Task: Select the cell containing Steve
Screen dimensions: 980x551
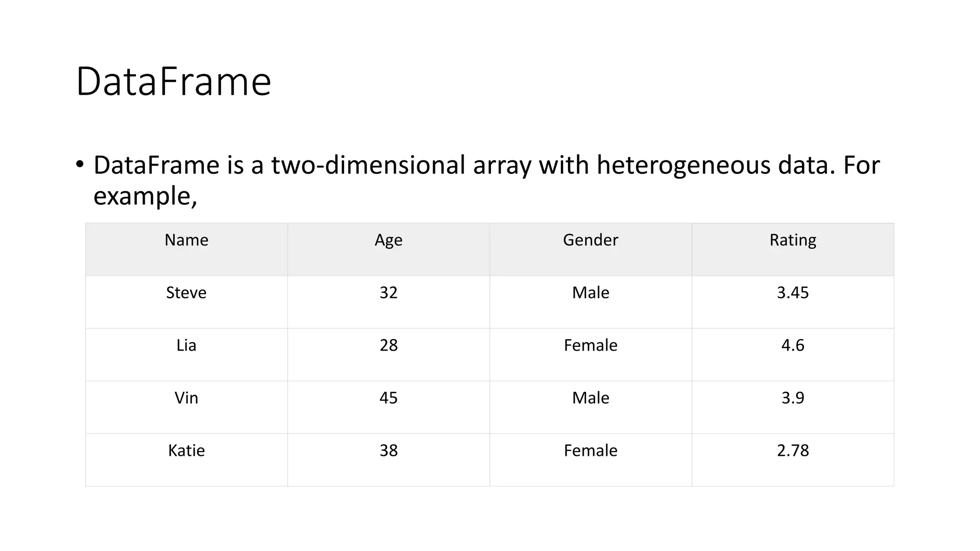Action: click(x=186, y=293)
